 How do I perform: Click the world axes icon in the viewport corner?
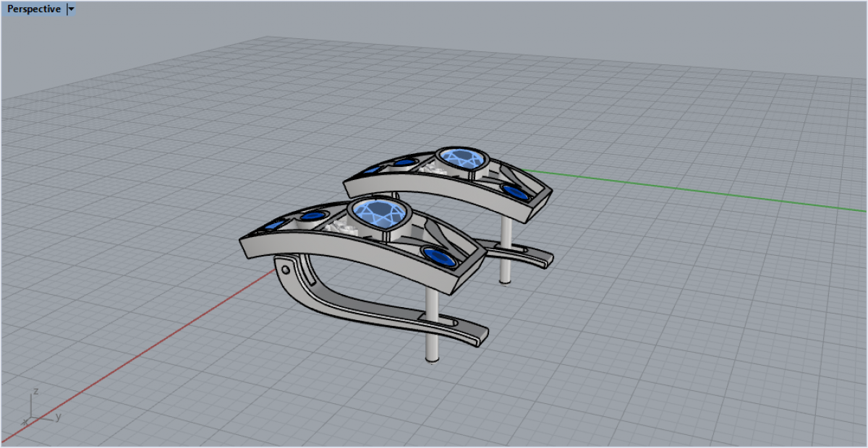(x=43, y=409)
